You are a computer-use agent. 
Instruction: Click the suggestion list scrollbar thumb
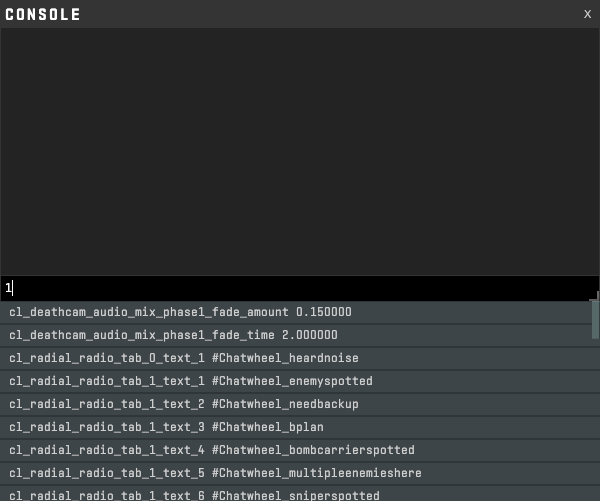pyautogui.click(x=596, y=318)
